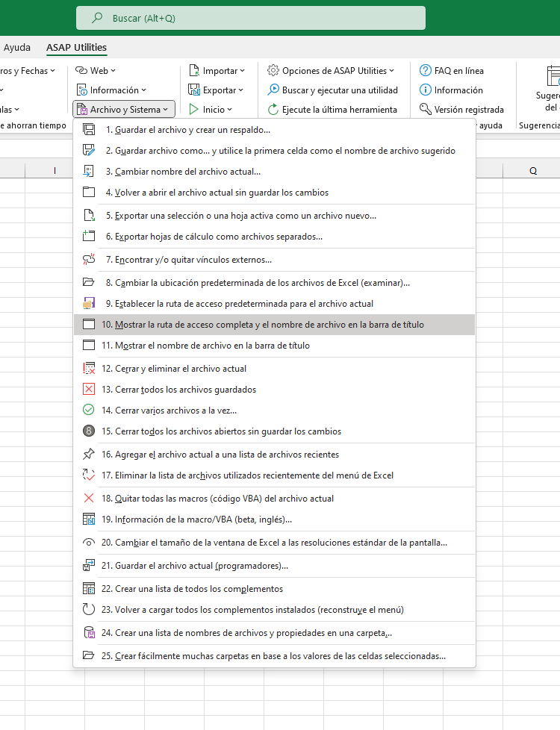Open the Web dropdown

[96, 71]
